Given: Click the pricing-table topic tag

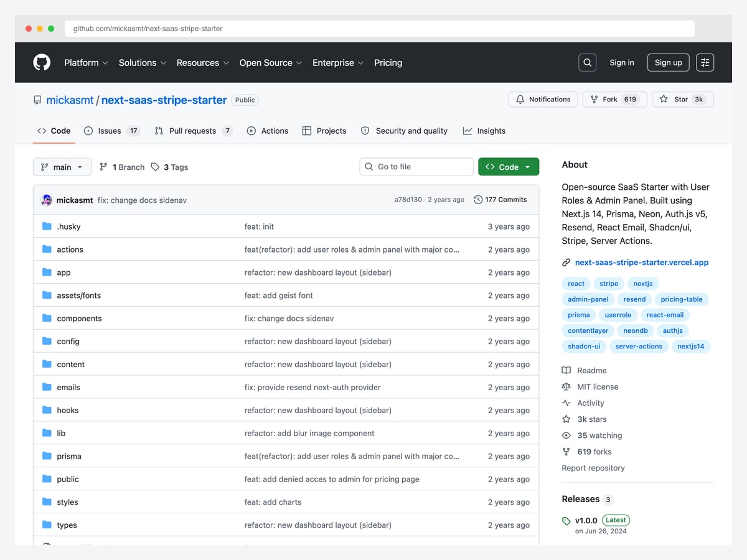Looking at the screenshot, I should coord(682,299).
